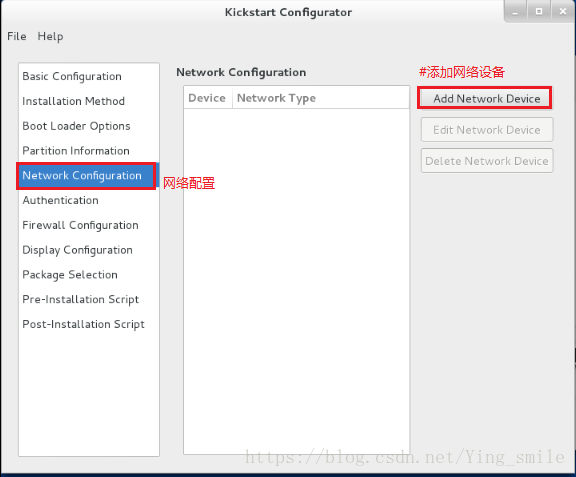Image resolution: width=576 pixels, height=477 pixels.
Task: Go to Package Selection section
Action: pyautogui.click(x=89, y=275)
